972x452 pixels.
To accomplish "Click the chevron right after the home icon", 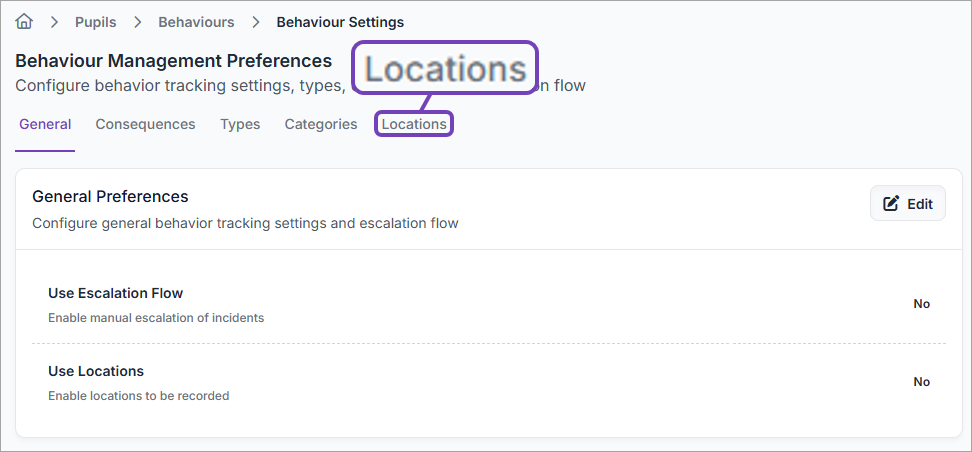I will coord(54,22).
